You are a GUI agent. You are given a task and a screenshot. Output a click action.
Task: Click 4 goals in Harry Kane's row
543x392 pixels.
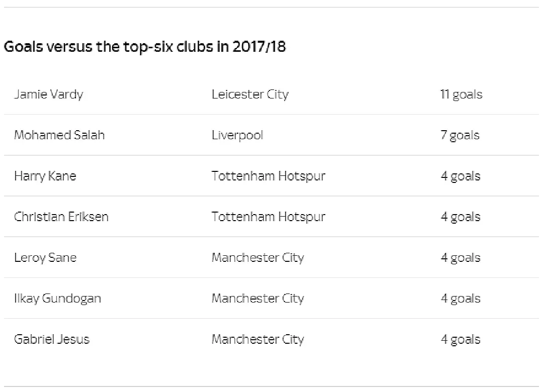(460, 176)
